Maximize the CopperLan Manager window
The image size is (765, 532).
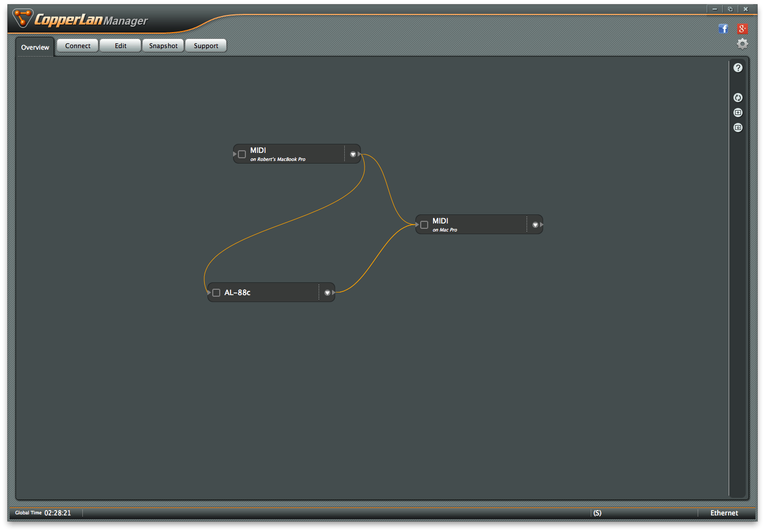[x=730, y=9]
